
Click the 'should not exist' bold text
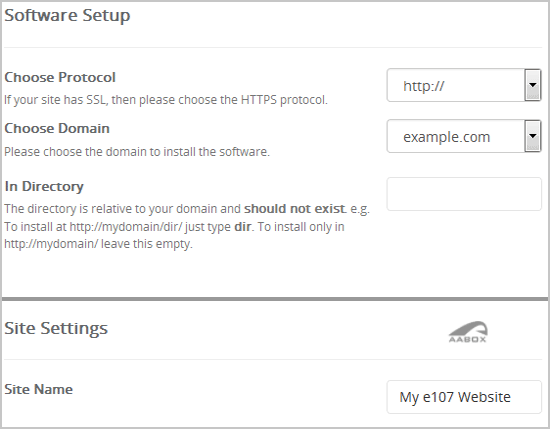(x=294, y=209)
